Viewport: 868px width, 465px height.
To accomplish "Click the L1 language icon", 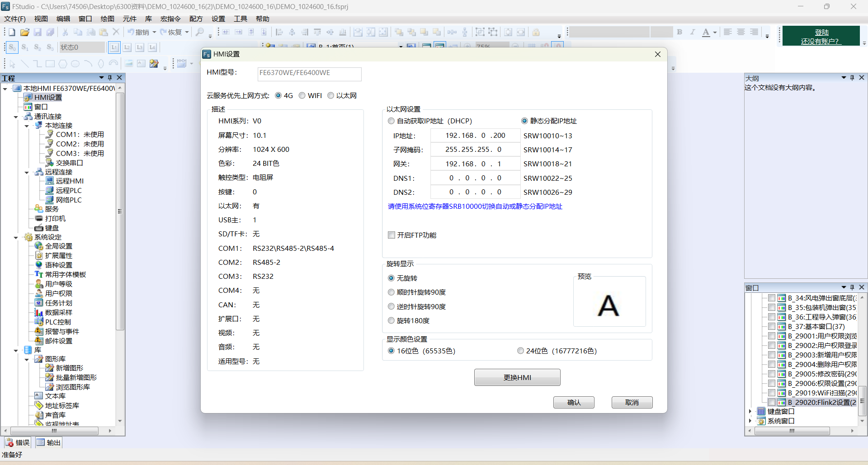I will pyautogui.click(x=114, y=47).
